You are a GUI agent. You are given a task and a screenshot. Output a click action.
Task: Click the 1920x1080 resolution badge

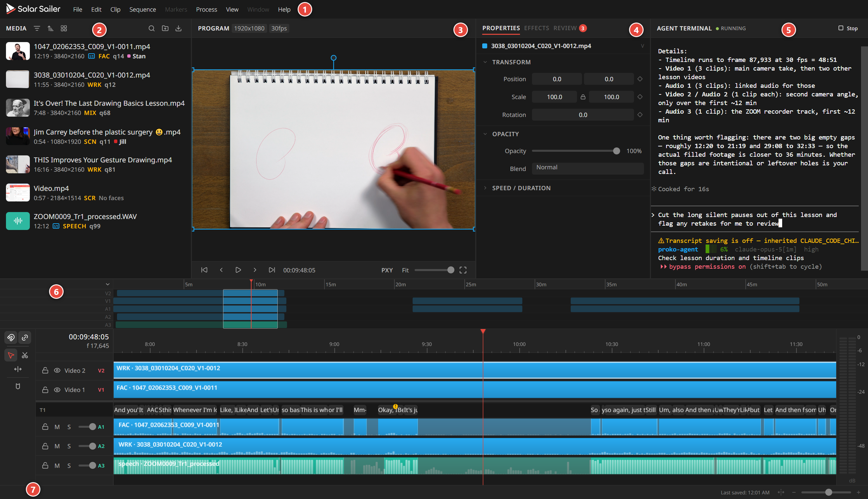(x=249, y=28)
